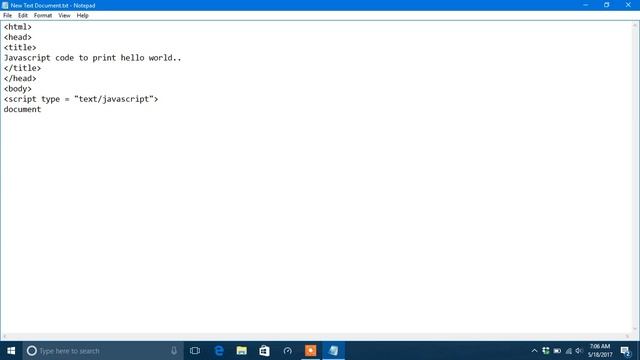This screenshot has height=360, width=640.
Task: Place cursor after the word 'document'
Action: (x=42, y=109)
